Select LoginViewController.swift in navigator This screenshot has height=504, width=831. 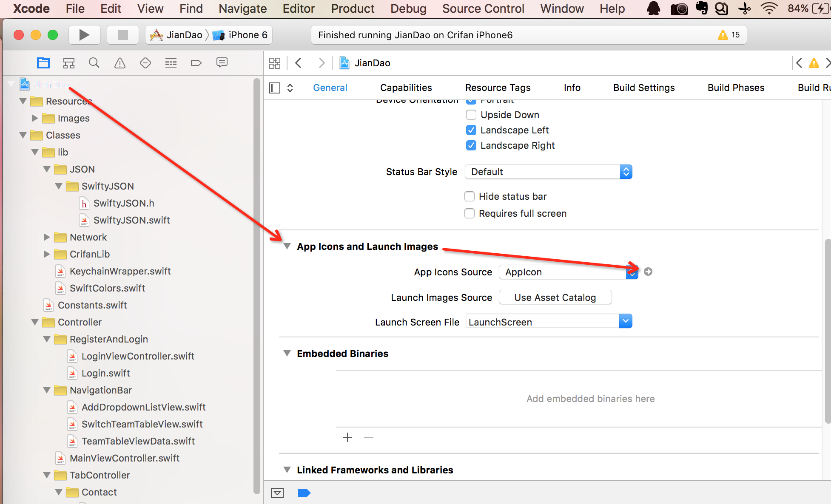pyautogui.click(x=138, y=356)
